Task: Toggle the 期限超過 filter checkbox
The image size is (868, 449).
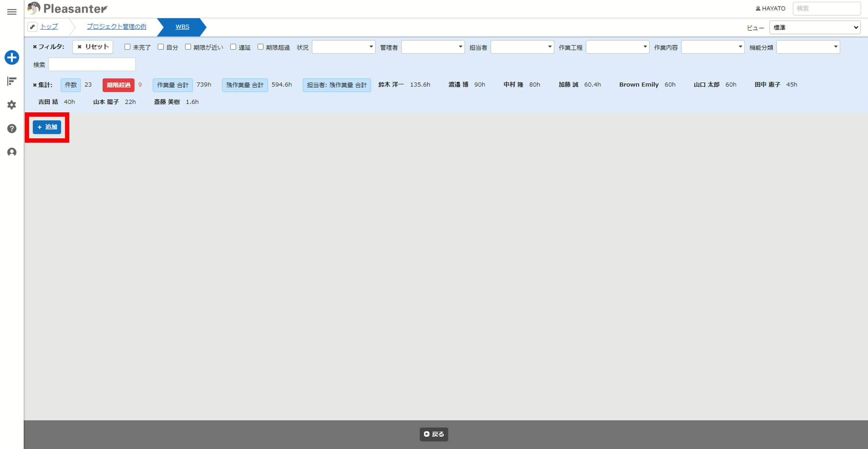Action: pyautogui.click(x=261, y=47)
